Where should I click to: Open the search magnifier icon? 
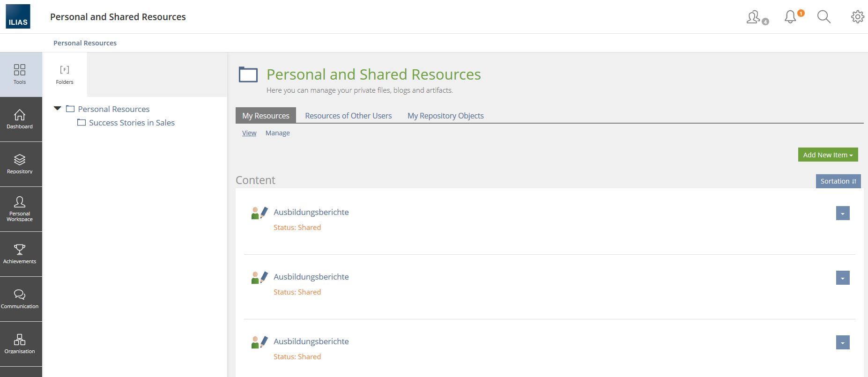(x=823, y=17)
